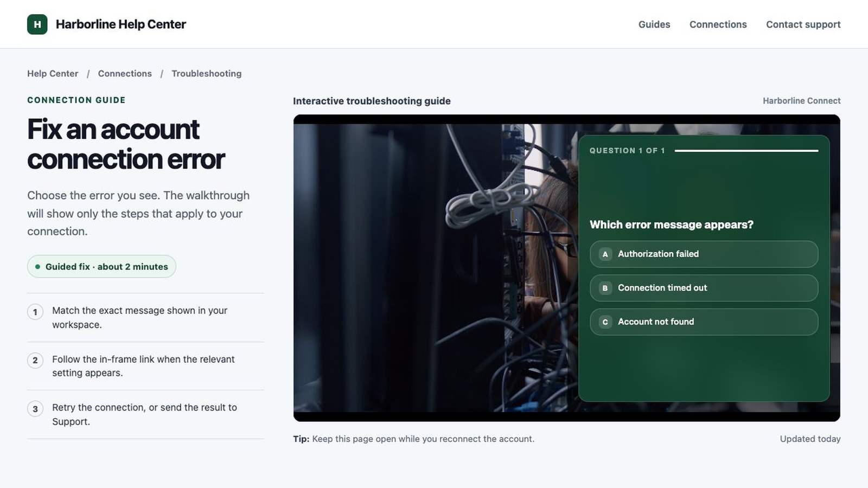This screenshot has height=488, width=868.
Task: Click the step 1 number circle
Action: point(35,312)
